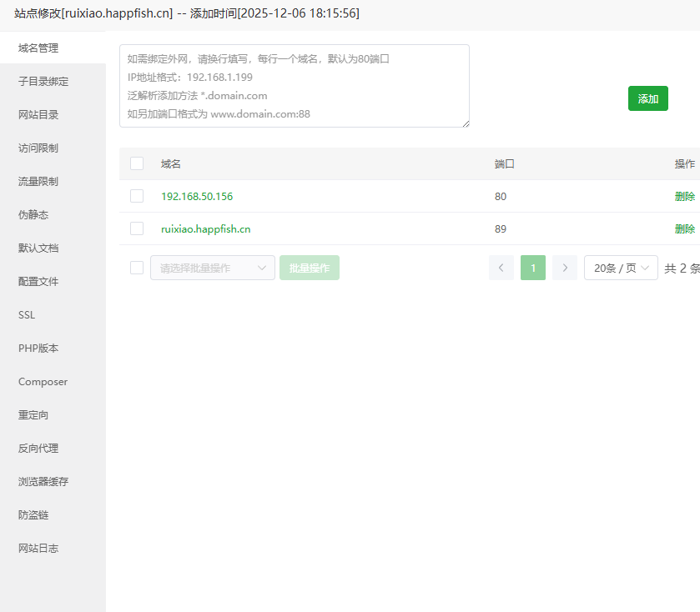Screen dimensions: 700x612
Task: Check the checkbox next to ruixiao.happfish.cn
Action: (136, 228)
